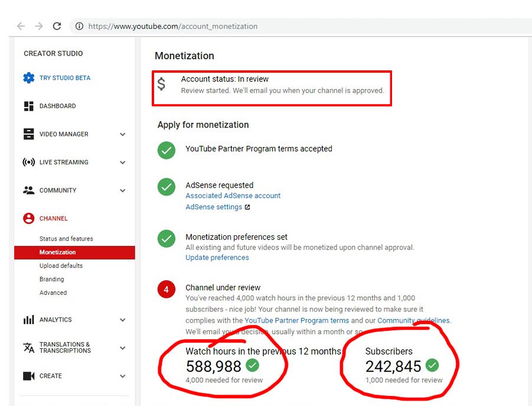The height and width of the screenshot is (406, 532).
Task: Expand the Video Manager chevron
Action: (x=122, y=134)
